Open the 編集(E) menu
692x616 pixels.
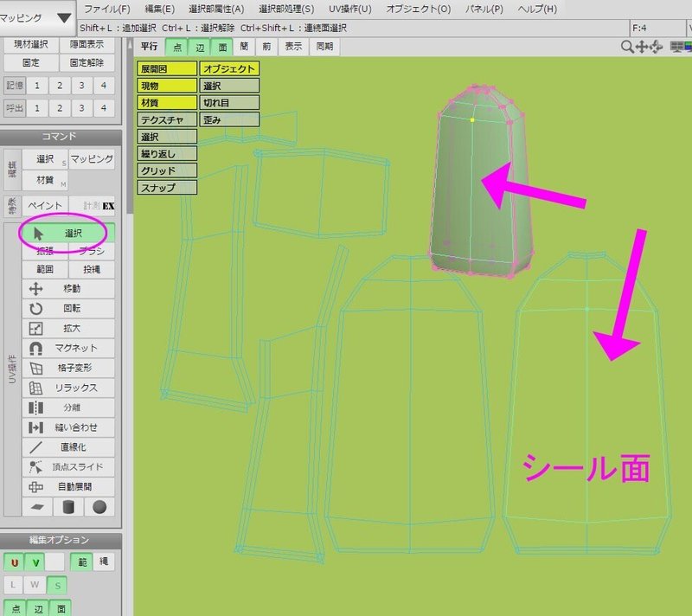click(160, 9)
